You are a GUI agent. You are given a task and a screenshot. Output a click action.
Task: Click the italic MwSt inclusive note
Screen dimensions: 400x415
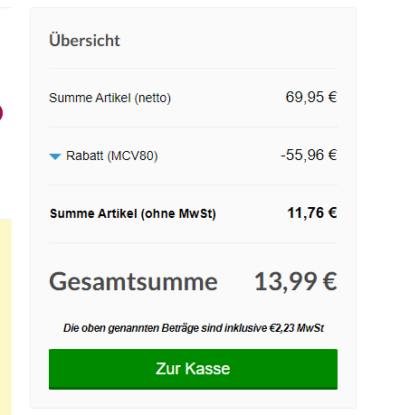coord(193,328)
